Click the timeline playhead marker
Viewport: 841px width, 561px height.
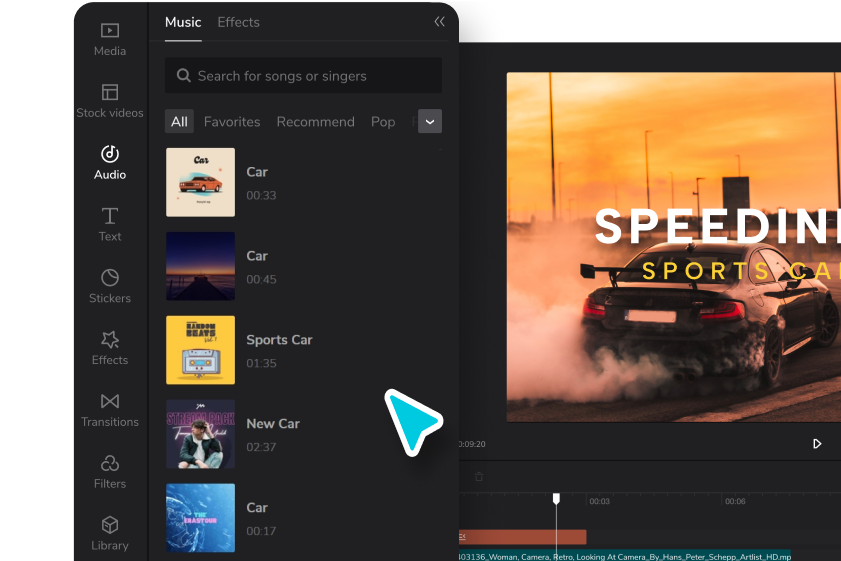coord(556,499)
